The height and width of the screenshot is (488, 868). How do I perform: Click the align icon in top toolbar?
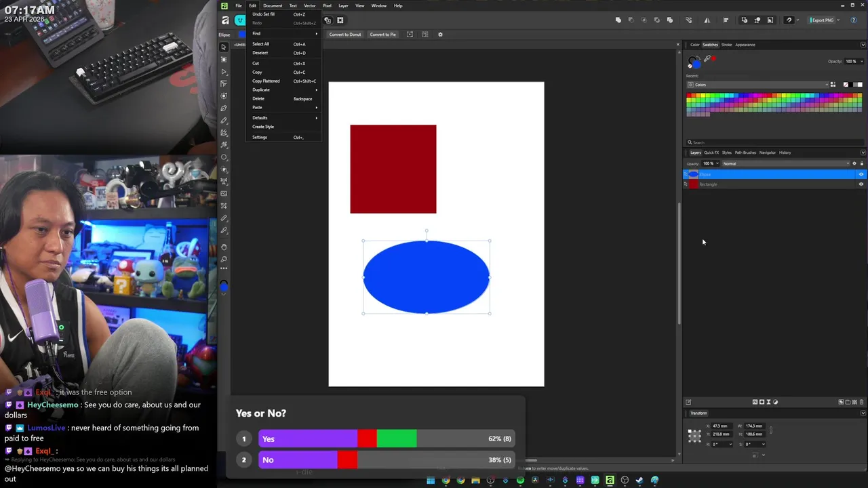(726, 20)
